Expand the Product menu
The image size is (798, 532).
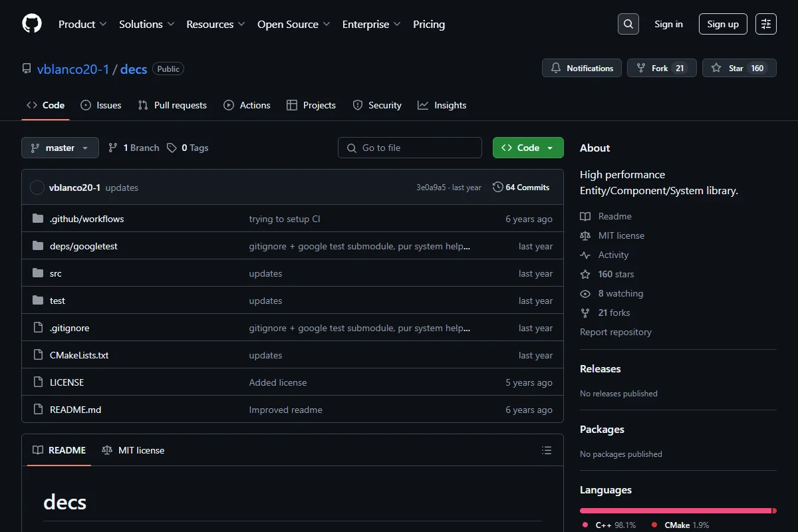[82, 24]
